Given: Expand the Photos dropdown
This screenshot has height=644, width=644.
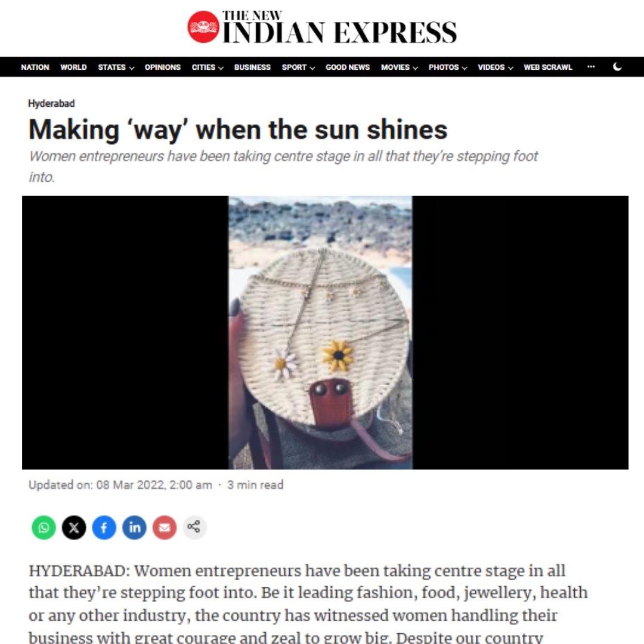Looking at the screenshot, I should (x=448, y=67).
